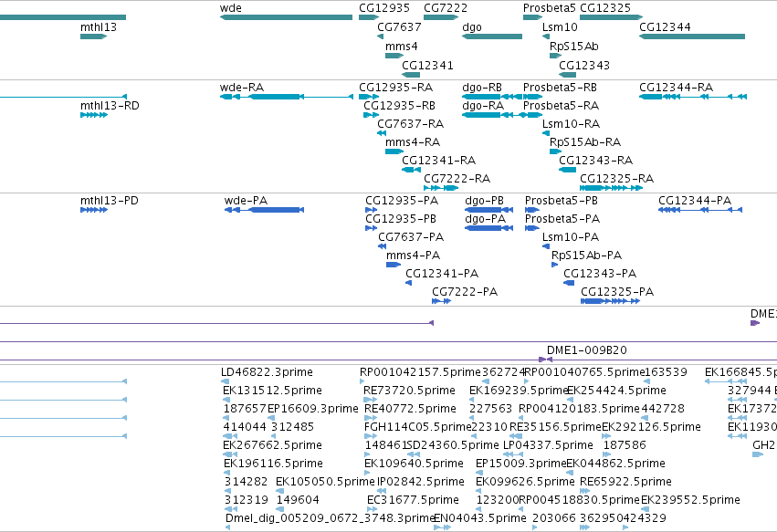
Task: Click the CG12935 gene label
Action: click(384, 8)
